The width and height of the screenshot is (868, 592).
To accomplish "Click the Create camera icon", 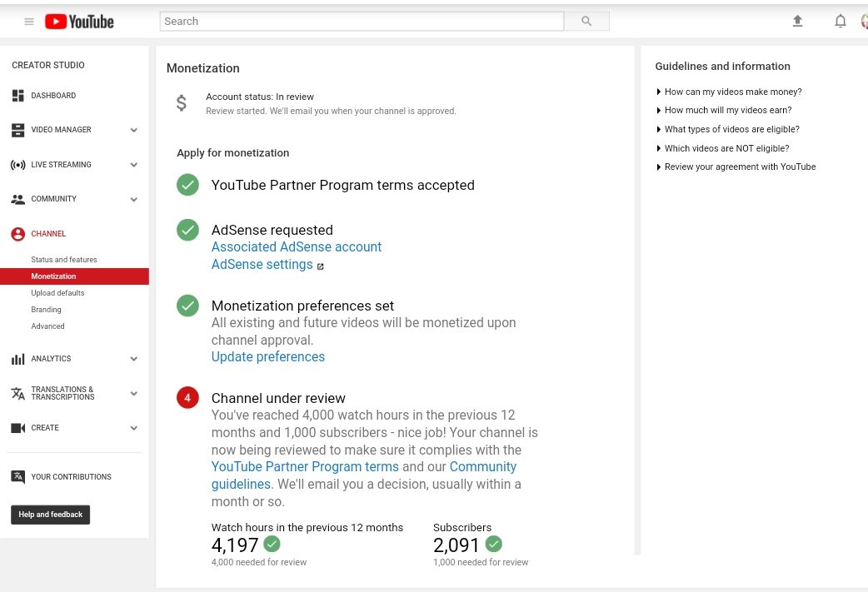I will click(x=17, y=428).
